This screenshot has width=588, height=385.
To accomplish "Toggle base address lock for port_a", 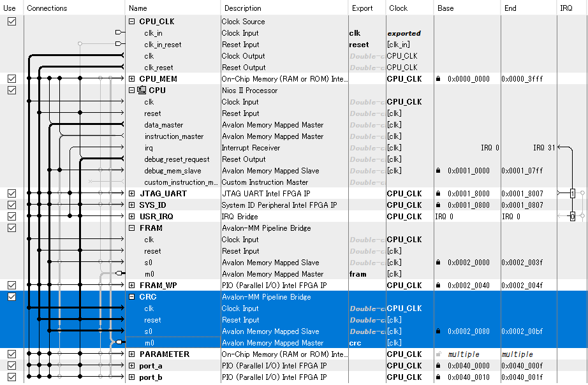I will click(438, 365).
